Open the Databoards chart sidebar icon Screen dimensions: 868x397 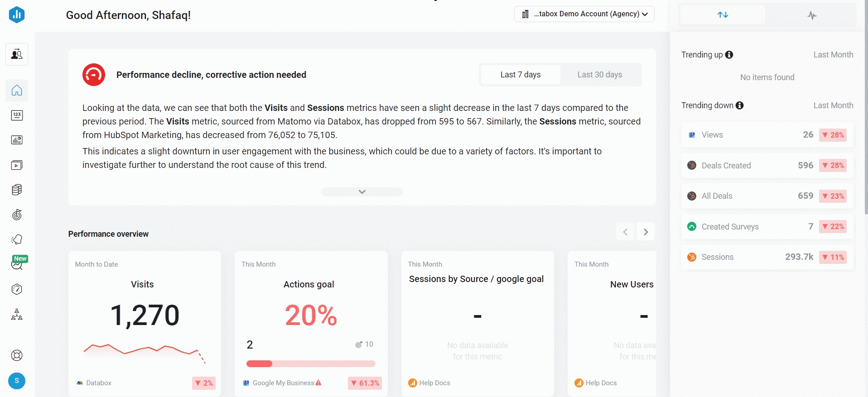tap(17, 140)
